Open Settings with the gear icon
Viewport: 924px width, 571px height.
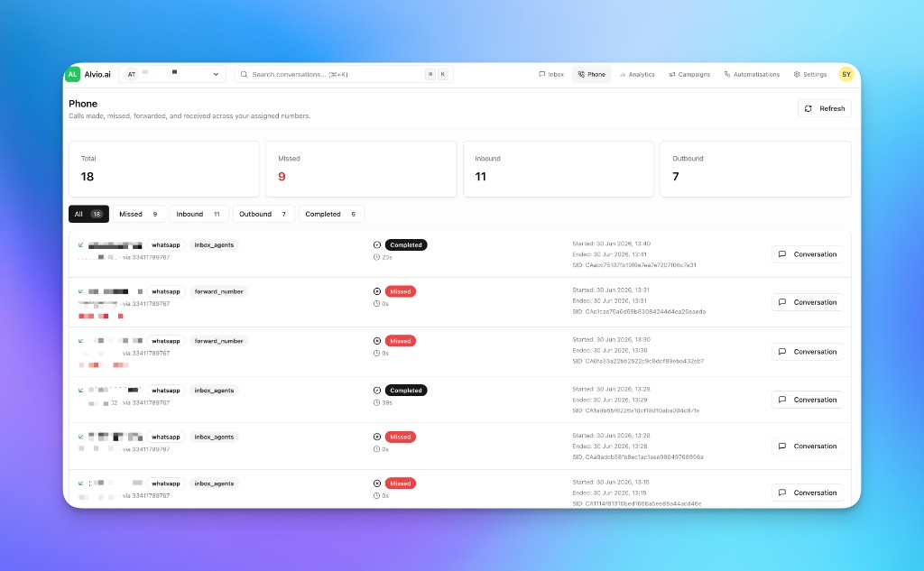click(x=810, y=74)
